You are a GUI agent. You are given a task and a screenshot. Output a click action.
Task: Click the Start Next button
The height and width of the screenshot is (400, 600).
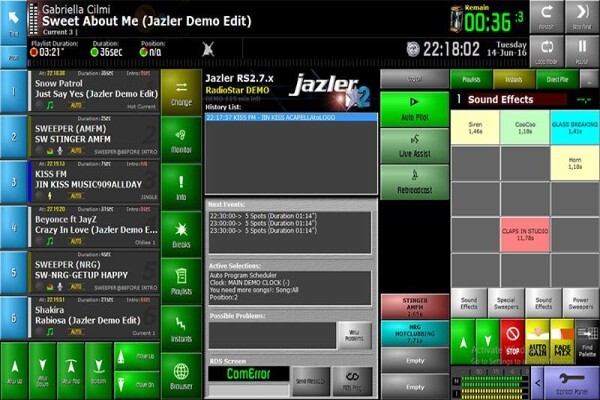point(582,17)
